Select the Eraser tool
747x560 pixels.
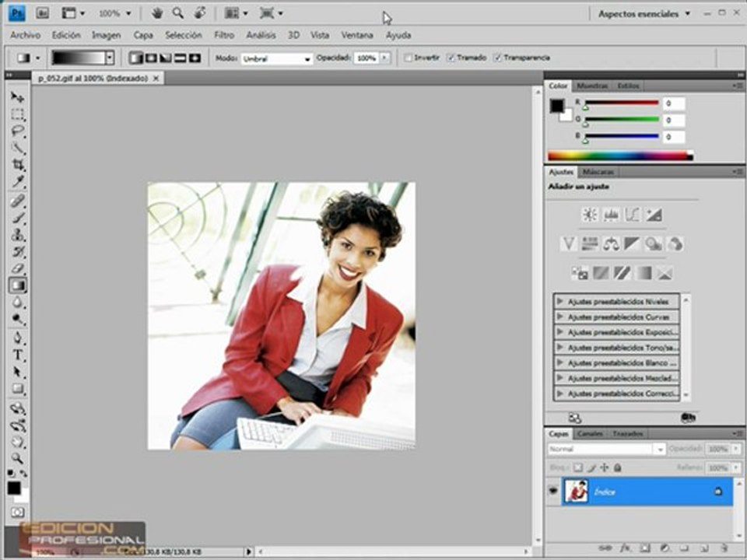click(18, 268)
